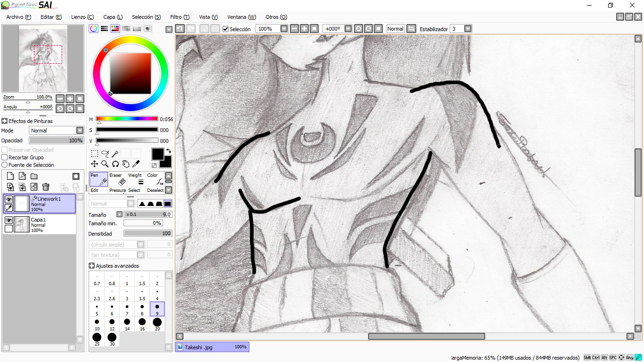644x362 pixels.
Task: Toggle the Selección checkbox in toolbar
Action: (x=226, y=29)
